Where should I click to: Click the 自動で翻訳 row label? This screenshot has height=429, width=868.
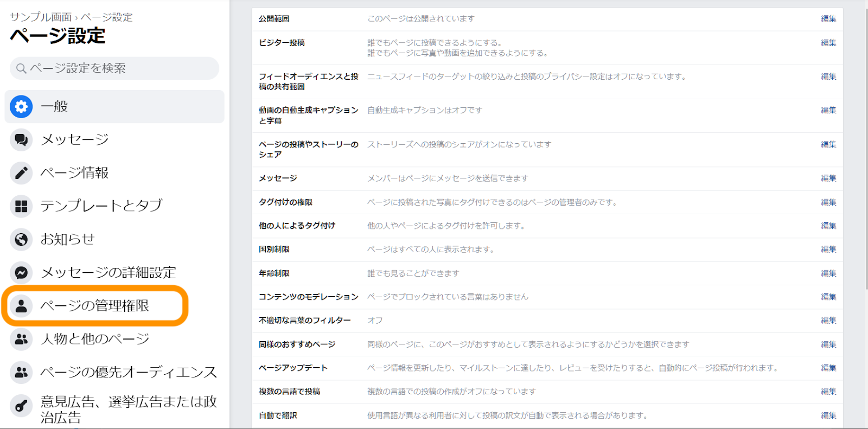[x=278, y=415]
